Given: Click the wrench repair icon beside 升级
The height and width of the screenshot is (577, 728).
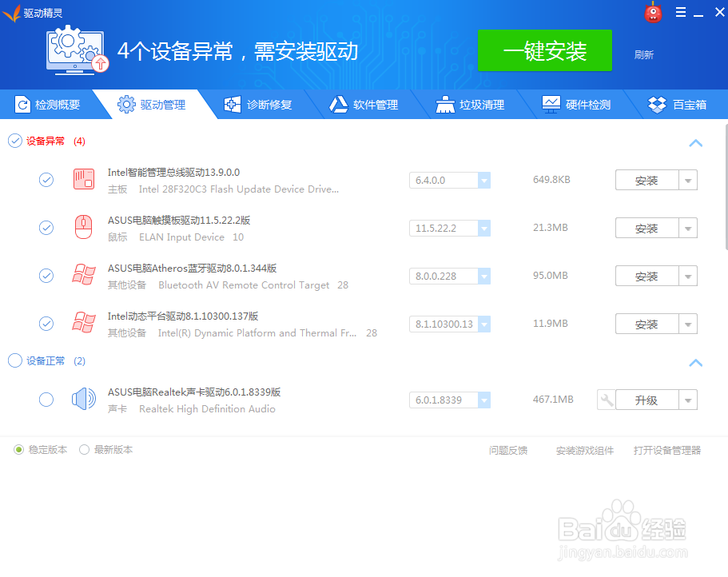Looking at the screenshot, I should point(606,400).
